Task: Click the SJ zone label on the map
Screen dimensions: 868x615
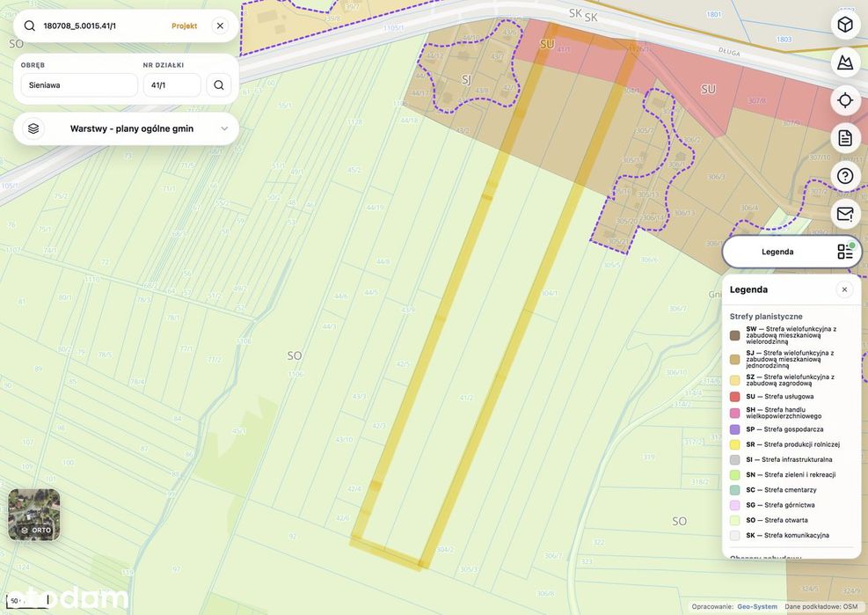Action: 466,80
